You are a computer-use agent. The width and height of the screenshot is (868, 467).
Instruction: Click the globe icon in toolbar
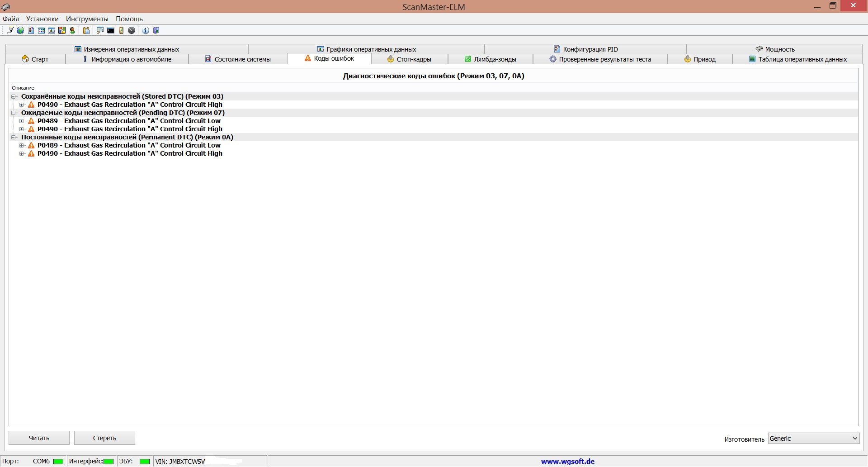point(20,30)
